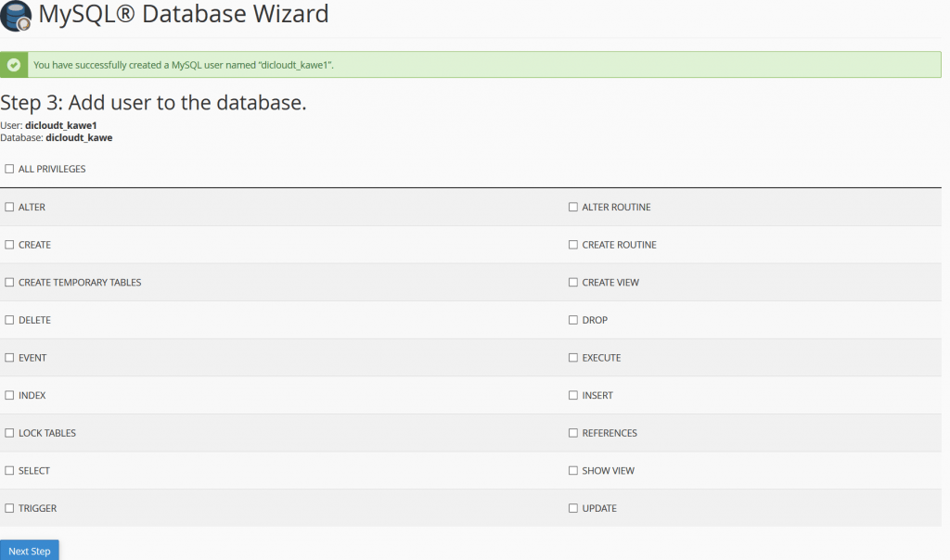Enable the ALL PRIVILEGES checkbox
The width and height of the screenshot is (950, 560).
(x=8, y=168)
